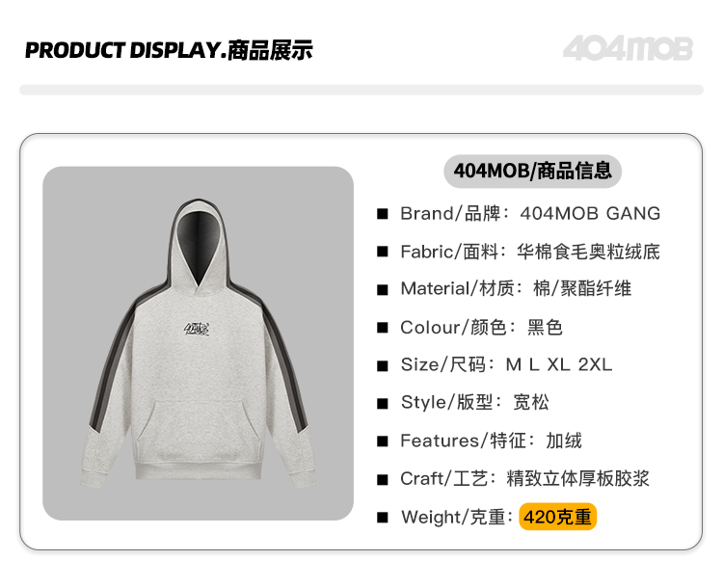Screen dimensions: 723x588
Task: Click the 404MOB watermark logo
Action: 628,48
